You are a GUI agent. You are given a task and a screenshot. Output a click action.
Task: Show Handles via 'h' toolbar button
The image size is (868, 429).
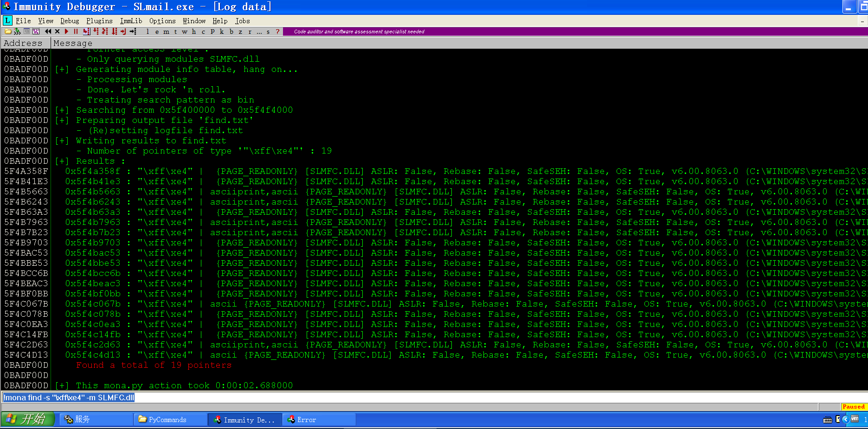tap(194, 32)
